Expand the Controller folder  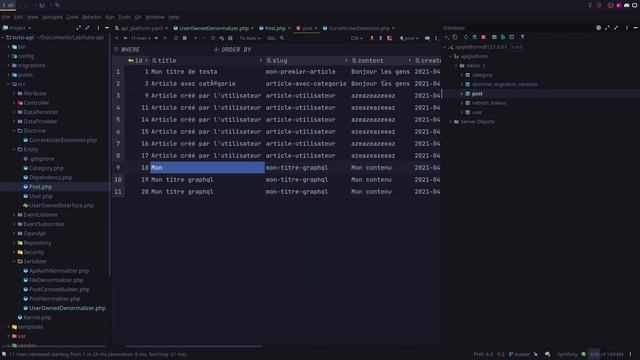[14, 103]
